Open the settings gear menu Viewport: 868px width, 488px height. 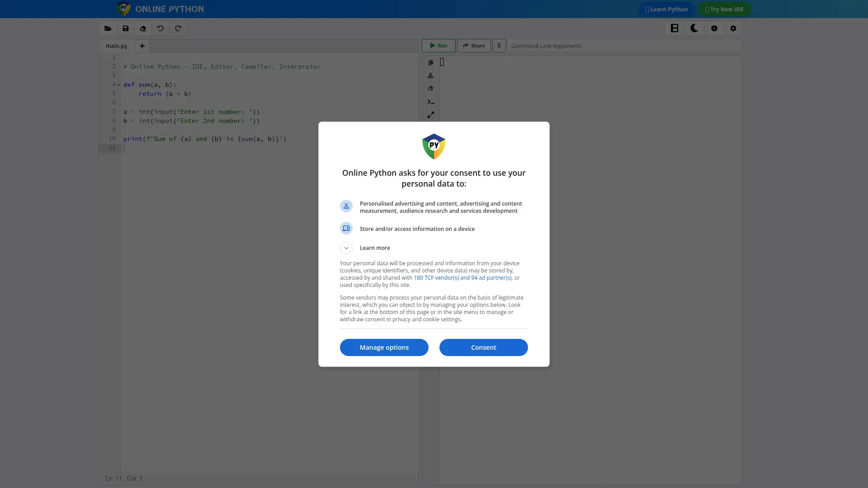[734, 28]
